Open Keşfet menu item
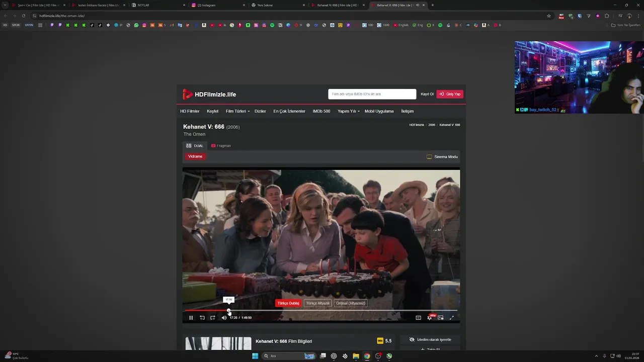 [212, 111]
